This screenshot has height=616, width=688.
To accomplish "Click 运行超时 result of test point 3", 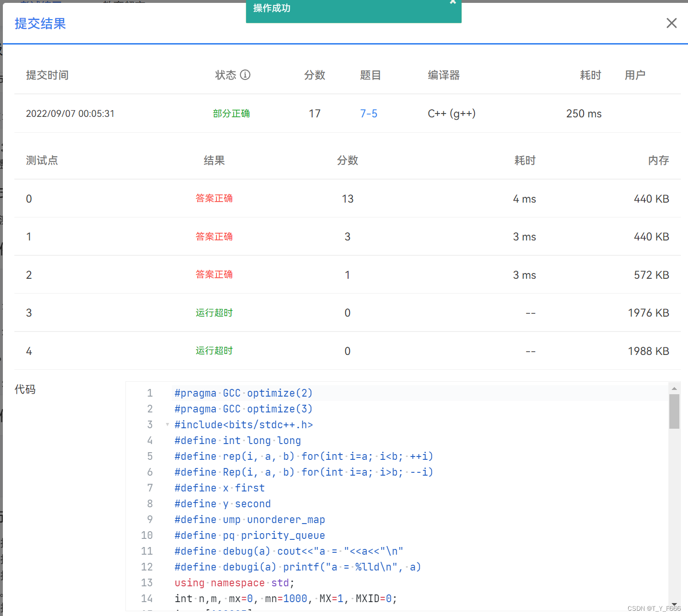I will 214,313.
